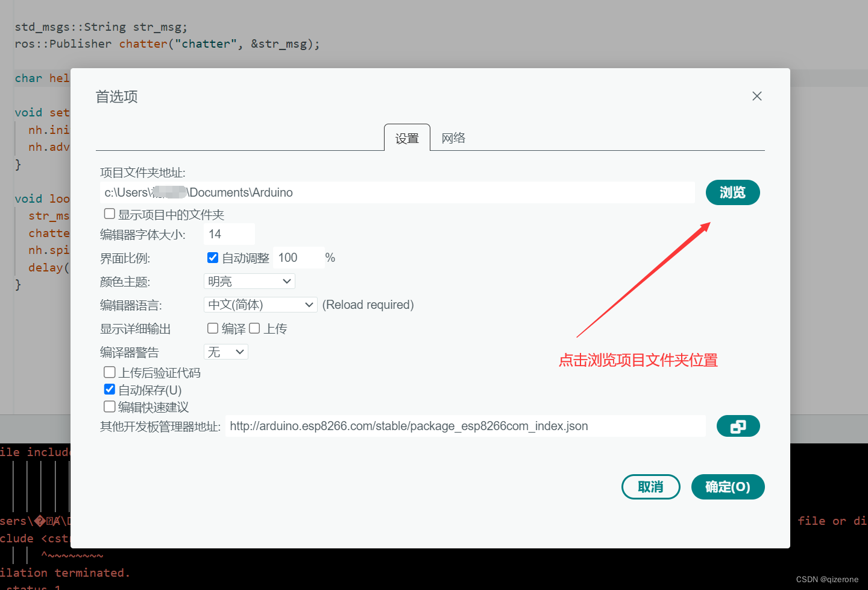Enable 编辑快速建议 quick suggestions
The image size is (868, 590).
pyautogui.click(x=109, y=407)
